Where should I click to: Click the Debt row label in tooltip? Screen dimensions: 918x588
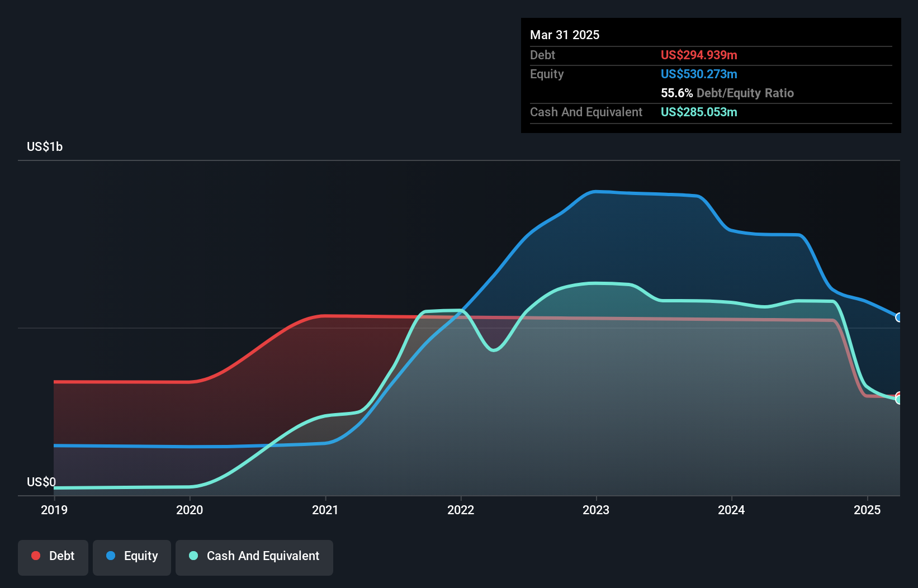[x=542, y=55]
